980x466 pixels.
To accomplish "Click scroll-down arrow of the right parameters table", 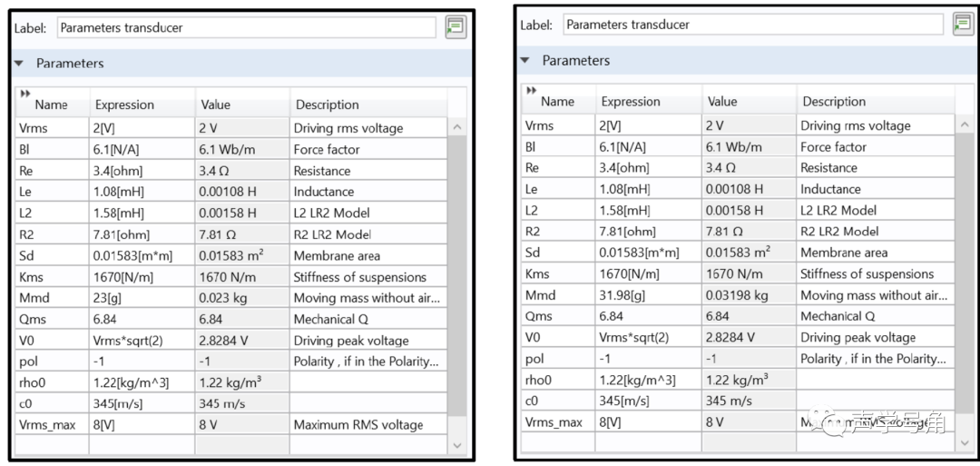I will [964, 441].
